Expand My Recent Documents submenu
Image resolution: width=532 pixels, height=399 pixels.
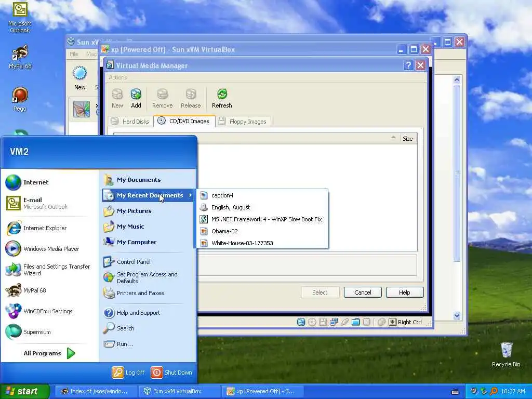click(148, 195)
